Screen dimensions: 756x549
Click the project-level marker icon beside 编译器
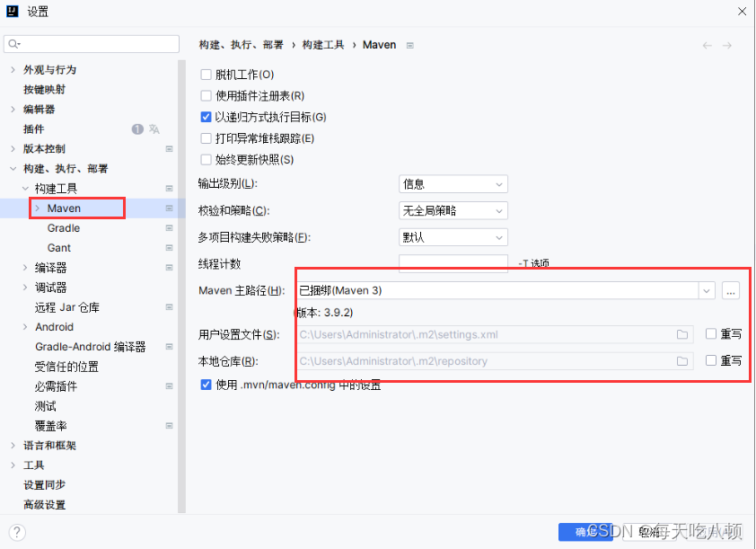169,267
